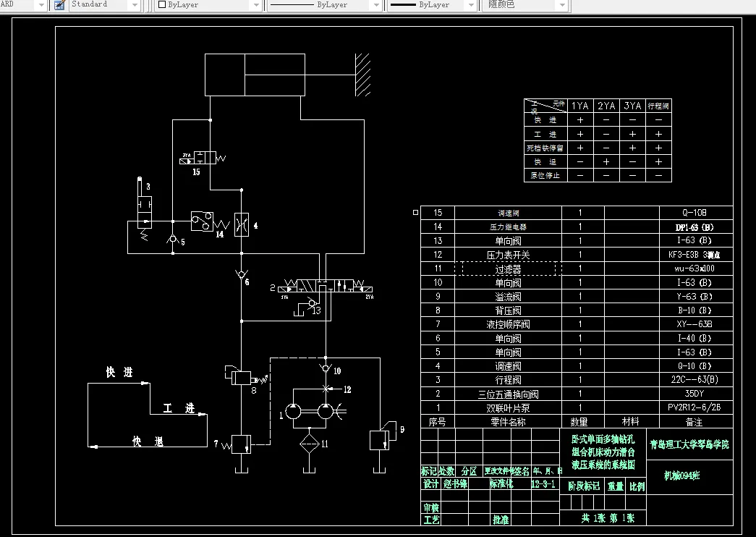This screenshot has height=537, width=756.
Task: Select model Y-63 (B)
Action: point(695,296)
